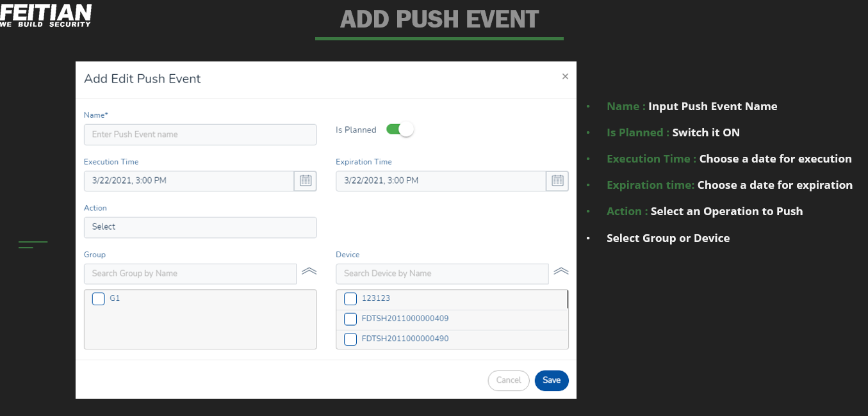868x416 pixels.
Task: Close the Add Edit Push Event dialog
Action: 565,76
